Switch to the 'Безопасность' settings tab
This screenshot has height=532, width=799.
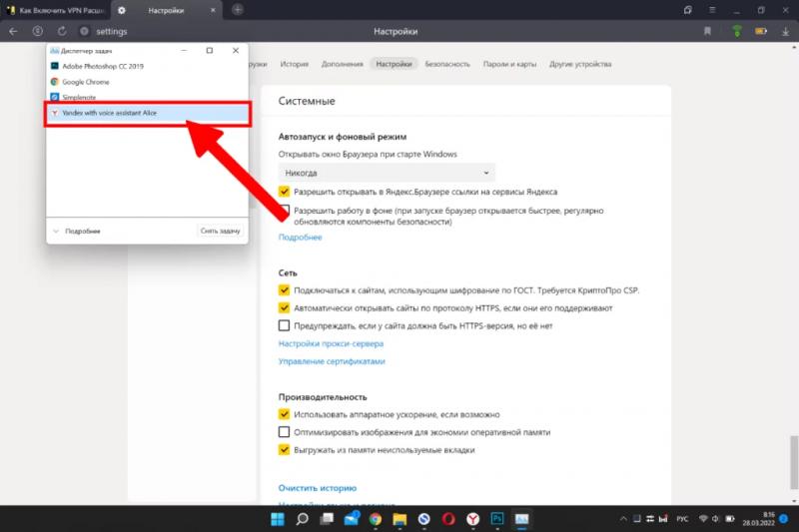click(446, 64)
